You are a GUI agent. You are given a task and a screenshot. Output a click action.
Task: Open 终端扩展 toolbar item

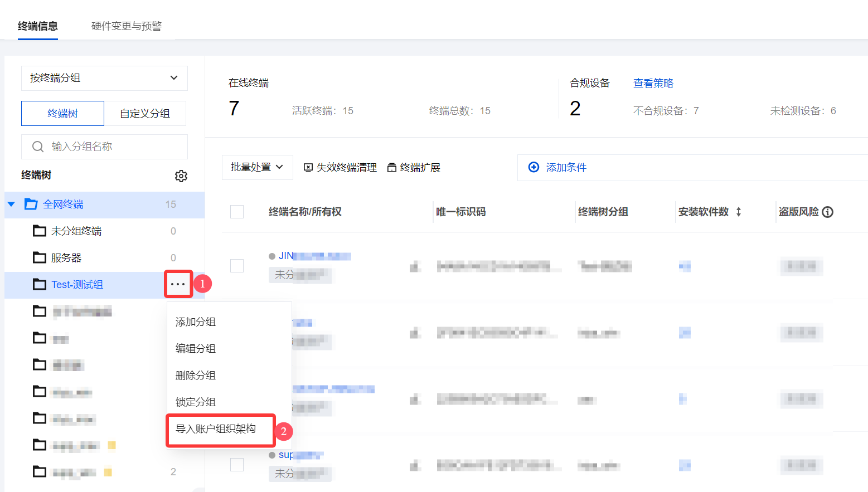414,168
